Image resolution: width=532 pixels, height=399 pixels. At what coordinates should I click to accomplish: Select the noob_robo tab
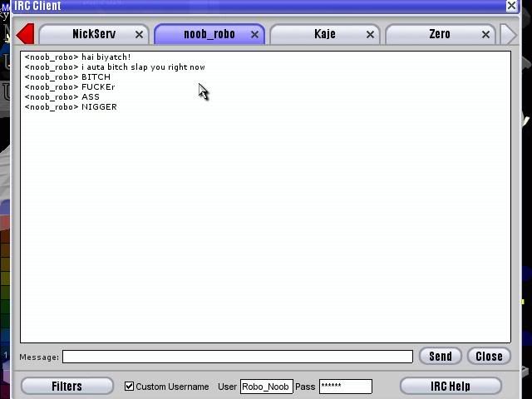[x=209, y=34]
